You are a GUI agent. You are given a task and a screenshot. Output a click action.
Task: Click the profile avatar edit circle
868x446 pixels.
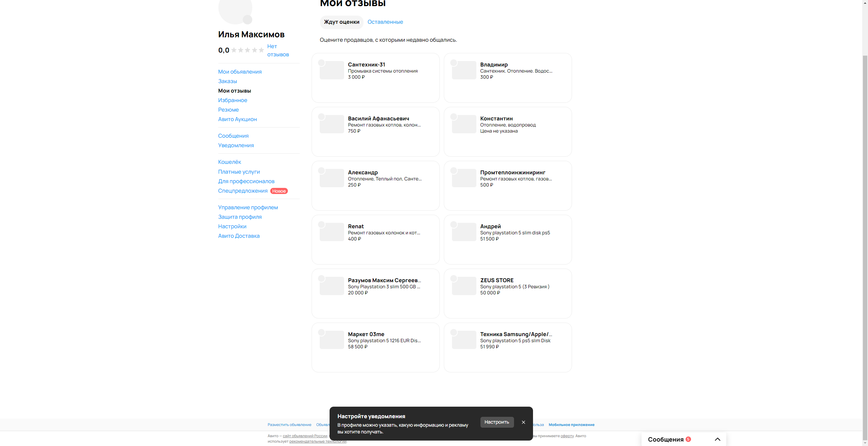[x=248, y=20]
